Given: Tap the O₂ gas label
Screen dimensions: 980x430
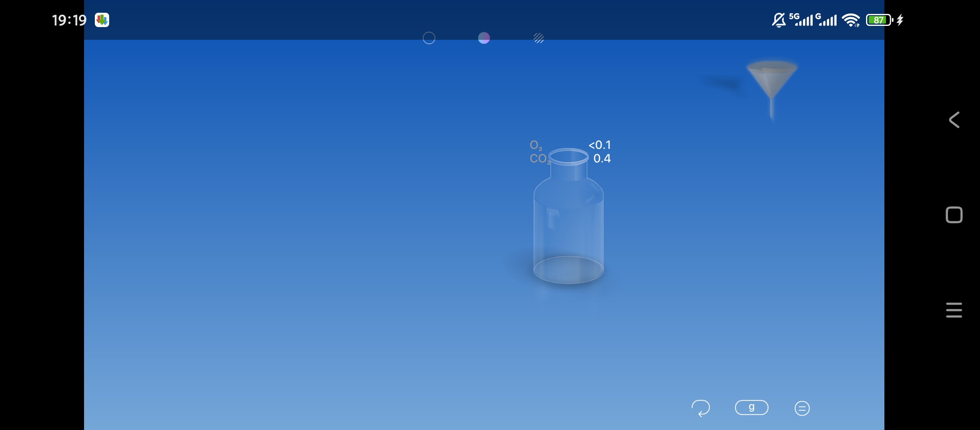Looking at the screenshot, I should (x=536, y=145).
